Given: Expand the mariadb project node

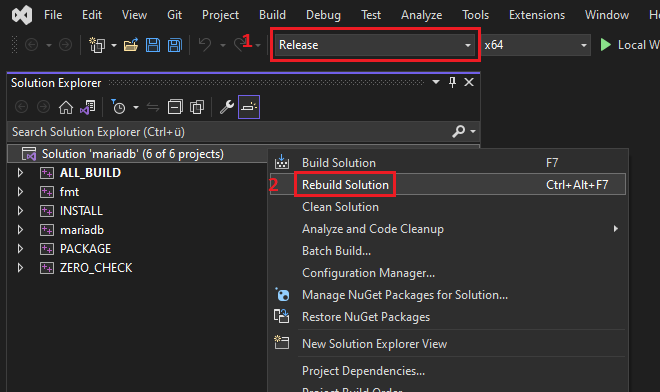Looking at the screenshot, I should 20,229.
